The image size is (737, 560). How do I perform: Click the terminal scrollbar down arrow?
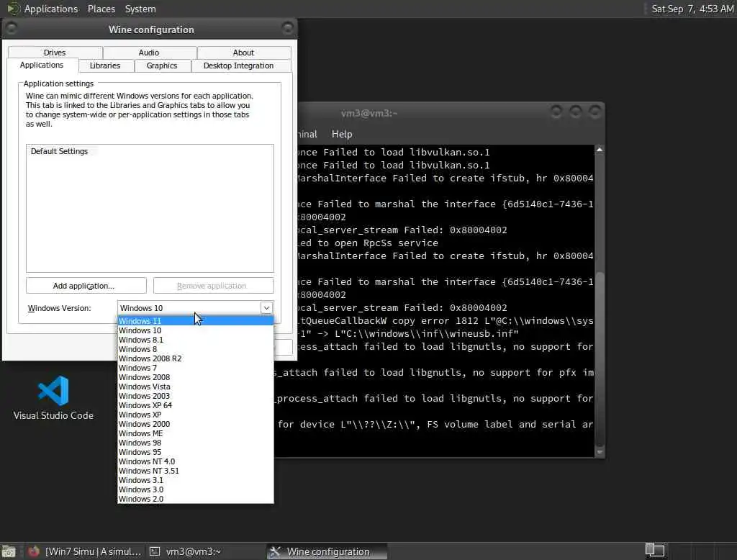pos(600,452)
